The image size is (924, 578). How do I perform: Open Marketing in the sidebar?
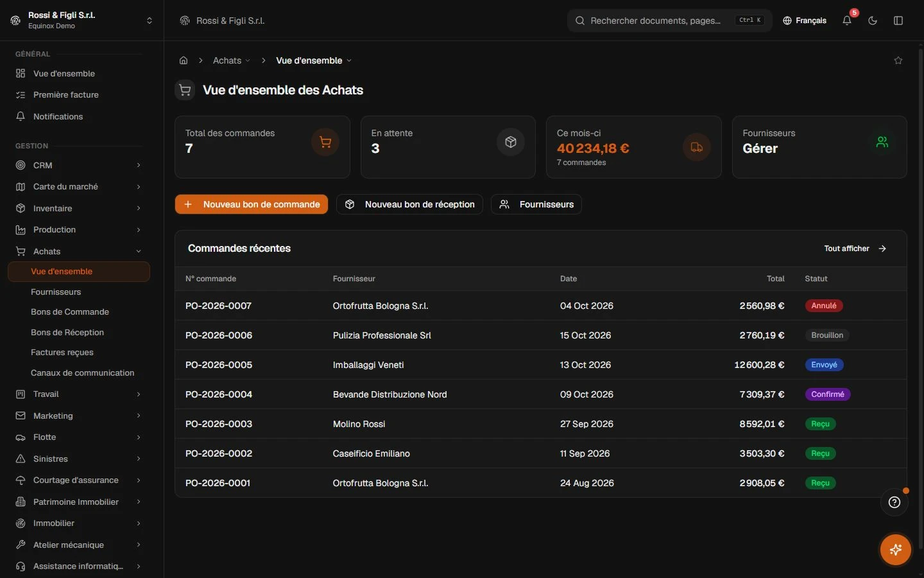click(78, 416)
